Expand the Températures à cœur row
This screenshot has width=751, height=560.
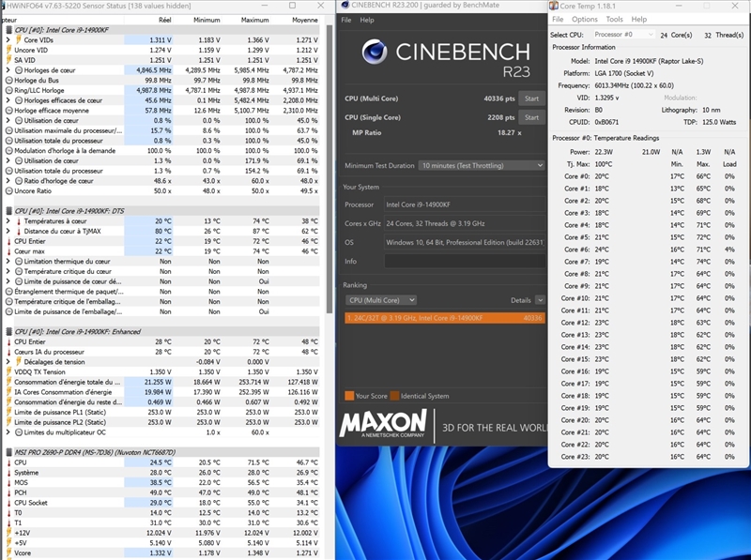point(8,220)
